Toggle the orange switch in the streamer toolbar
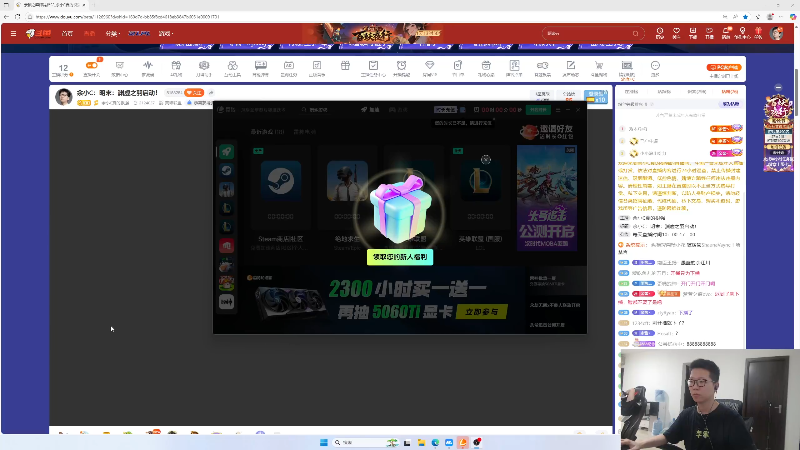 click(x=92, y=65)
